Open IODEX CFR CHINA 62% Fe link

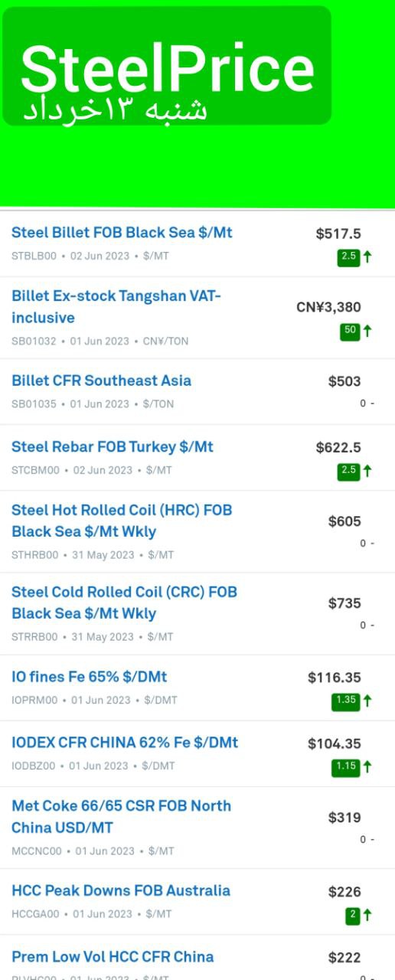tap(125, 743)
